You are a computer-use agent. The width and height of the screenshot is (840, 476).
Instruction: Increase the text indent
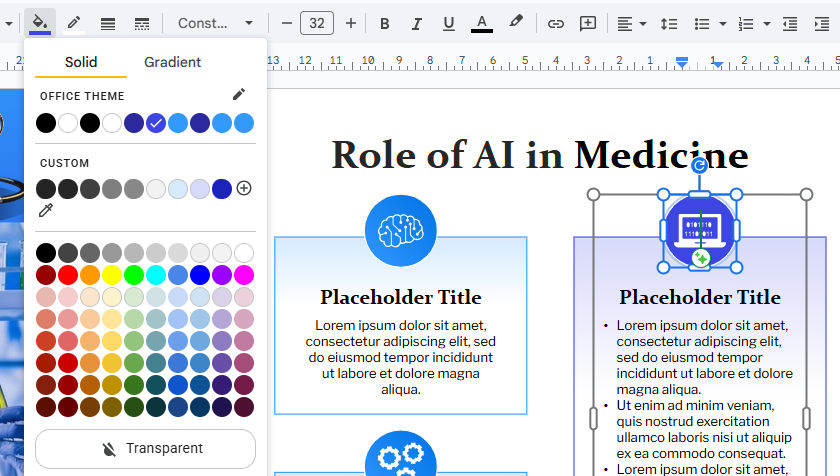coord(822,24)
